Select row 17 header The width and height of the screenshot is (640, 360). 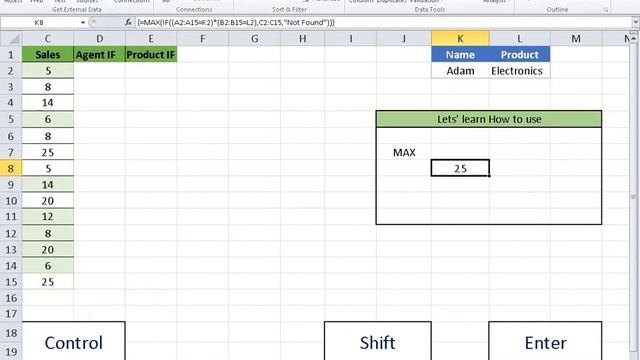11,313
